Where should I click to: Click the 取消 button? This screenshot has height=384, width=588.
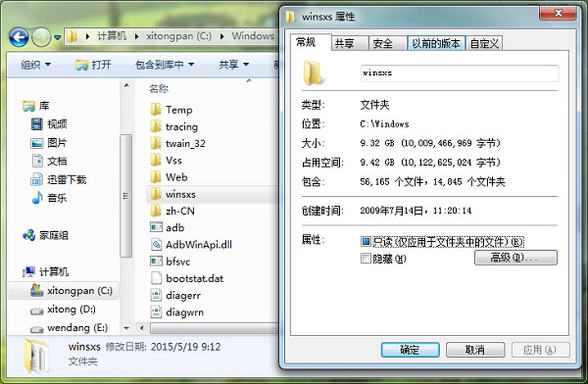click(x=475, y=350)
